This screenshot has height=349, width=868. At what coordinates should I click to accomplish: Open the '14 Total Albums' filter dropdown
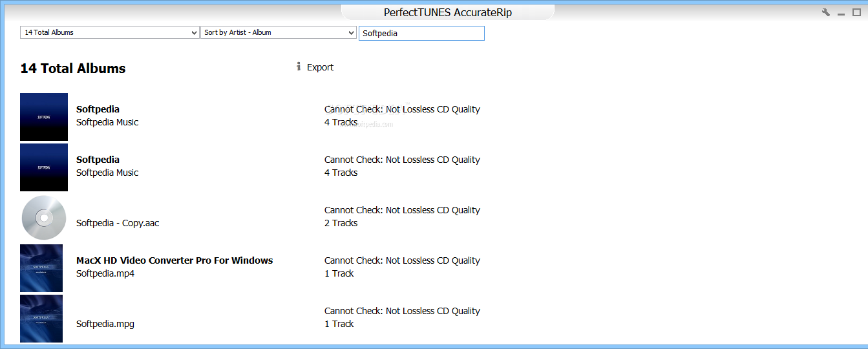[110, 32]
